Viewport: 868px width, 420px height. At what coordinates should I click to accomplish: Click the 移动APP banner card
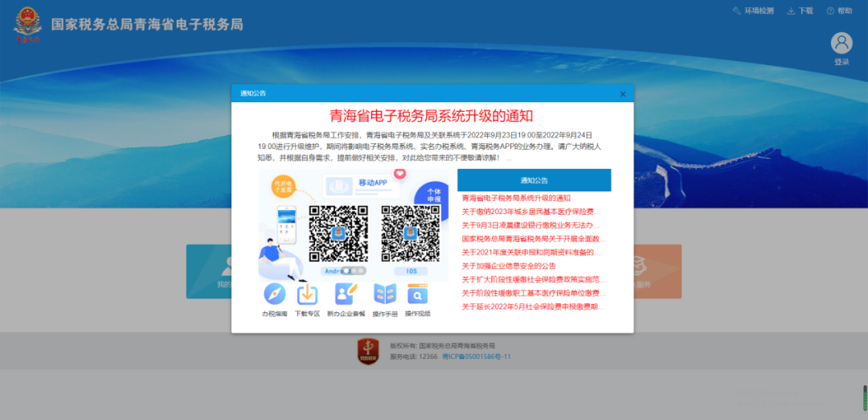tap(362, 187)
